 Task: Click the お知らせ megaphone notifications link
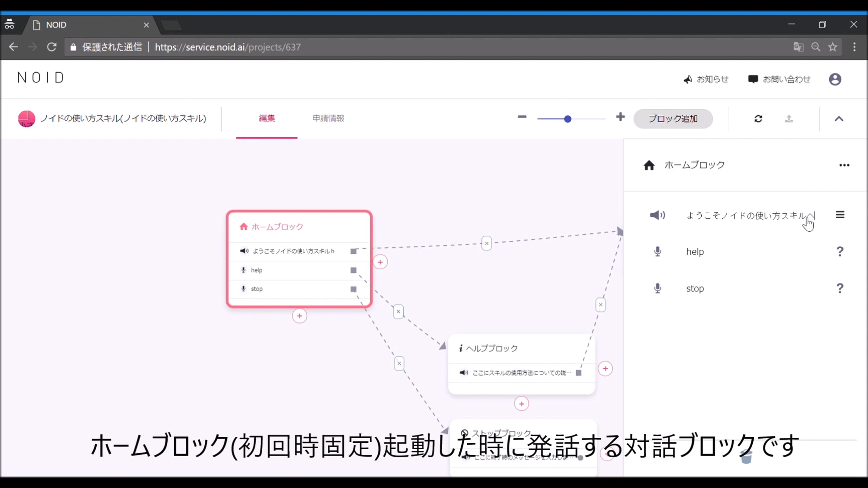click(706, 79)
